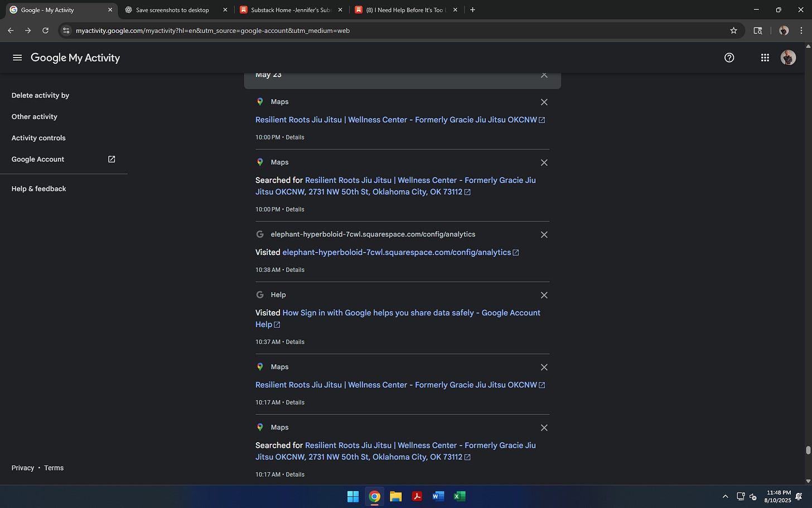Open the new tab with plus button
The image size is (812, 508).
pyautogui.click(x=472, y=9)
